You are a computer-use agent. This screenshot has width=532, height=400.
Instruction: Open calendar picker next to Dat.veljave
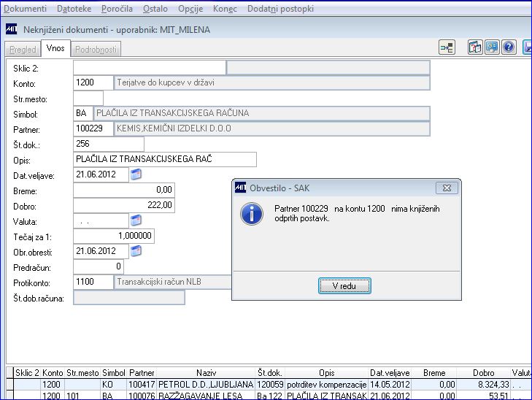(136, 174)
